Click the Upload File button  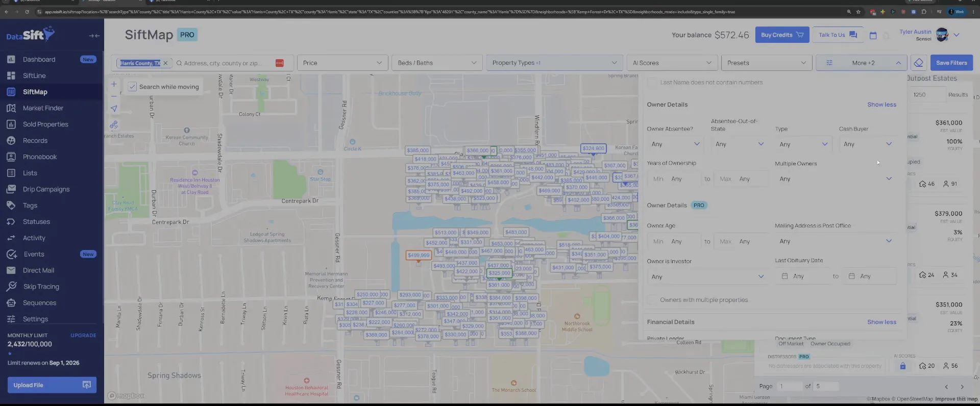(52, 385)
